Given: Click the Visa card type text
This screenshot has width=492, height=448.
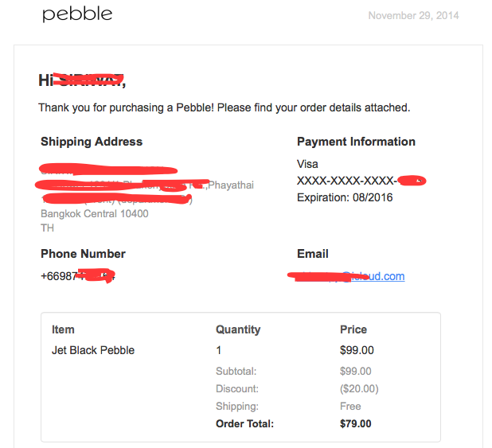Looking at the screenshot, I should point(307,164).
